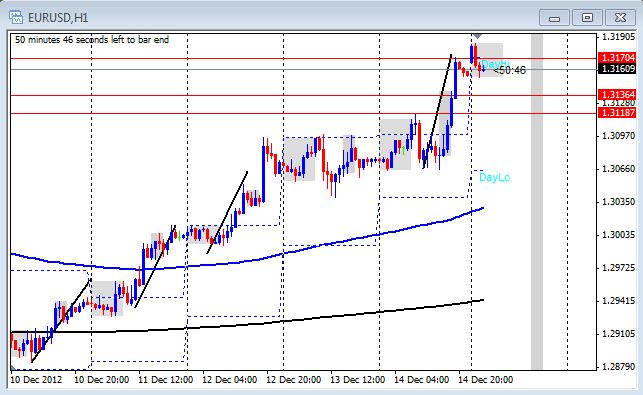Click 1.30970 on the price scale
The width and height of the screenshot is (643, 395).
coord(618,135)
